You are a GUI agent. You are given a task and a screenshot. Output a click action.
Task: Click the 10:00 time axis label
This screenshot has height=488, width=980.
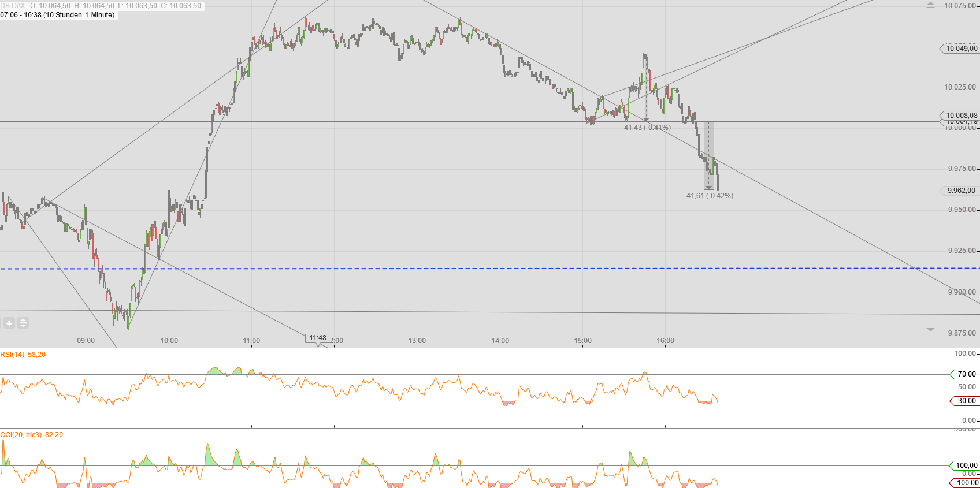point(169,341)
